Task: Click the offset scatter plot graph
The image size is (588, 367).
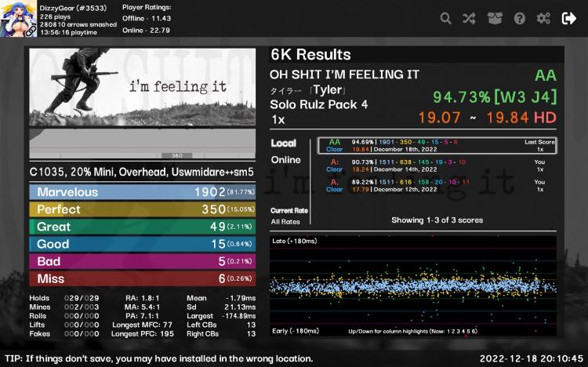Action: (413, 286)
